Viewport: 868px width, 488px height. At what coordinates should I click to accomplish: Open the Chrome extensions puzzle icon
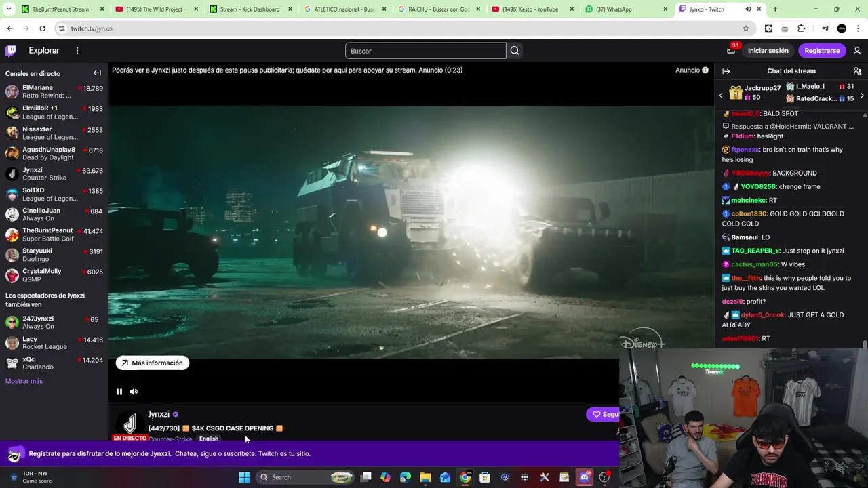[x=802, y=28]
